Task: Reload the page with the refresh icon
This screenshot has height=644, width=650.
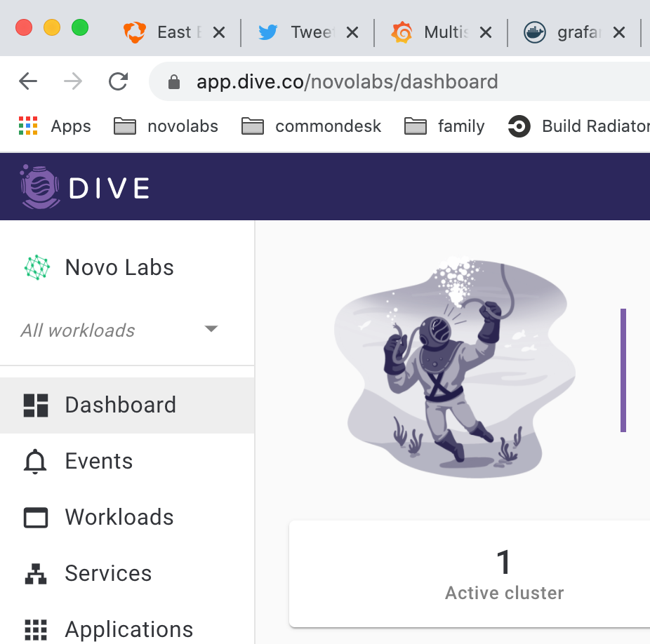Action: tap(118, 81)
